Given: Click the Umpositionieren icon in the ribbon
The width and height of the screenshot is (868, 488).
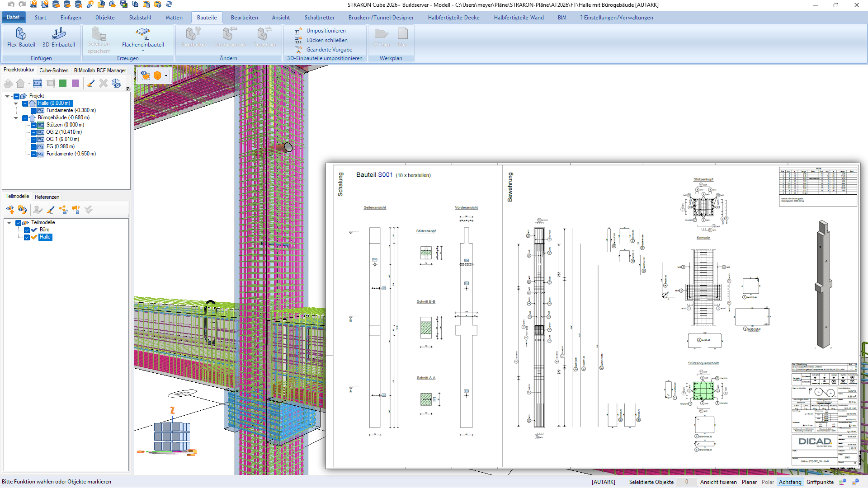Looking at the screenshot, I should pyautogui.click(x=298, y=31).
